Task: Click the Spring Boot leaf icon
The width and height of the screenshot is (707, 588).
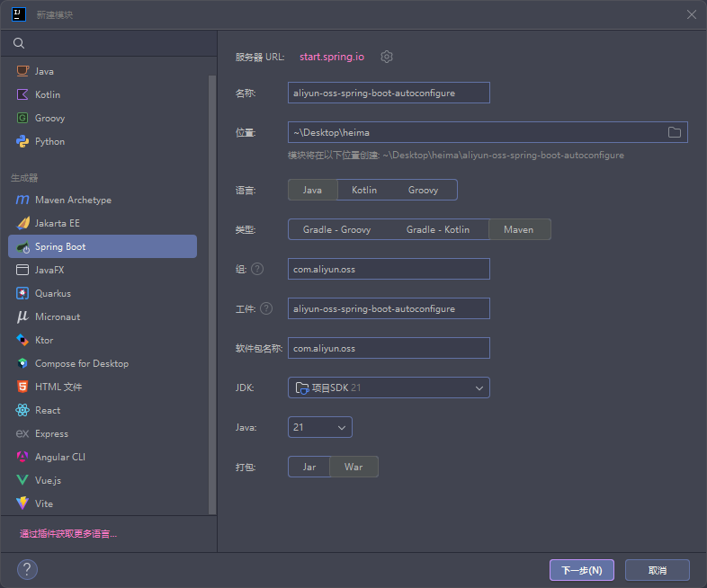Action: point(22,247)
